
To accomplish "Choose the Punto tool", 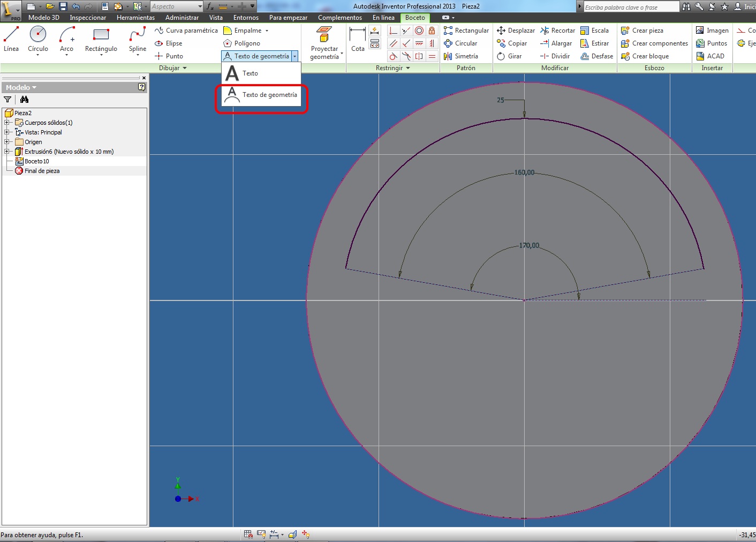I will (169, 56).
